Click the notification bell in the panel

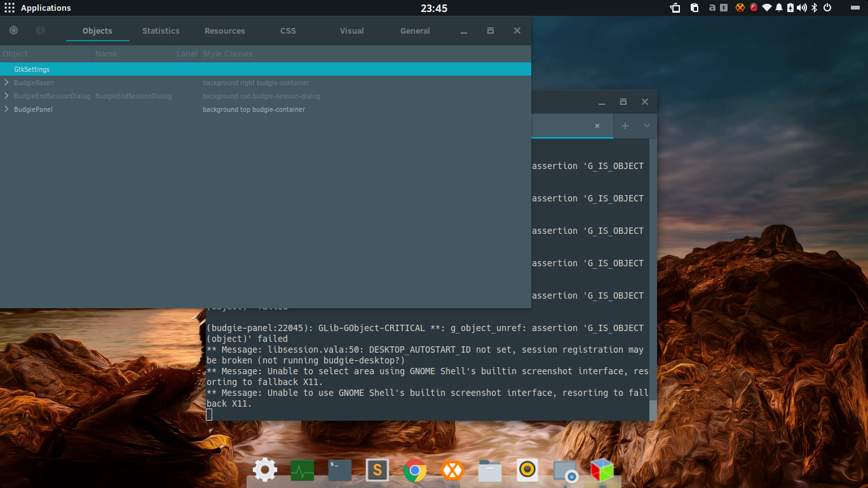(779, 8)
